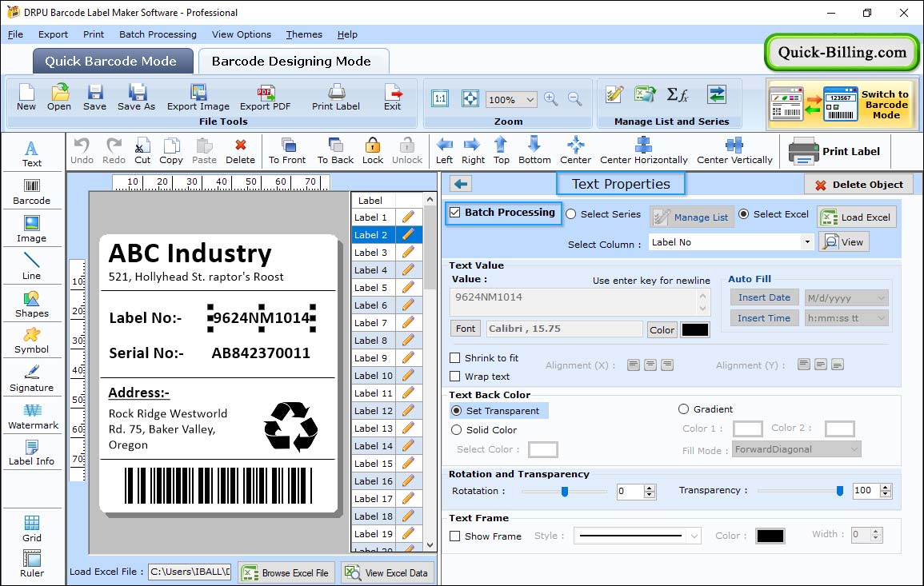
Task: Open Label Info panel
Action: pos(32,453)
